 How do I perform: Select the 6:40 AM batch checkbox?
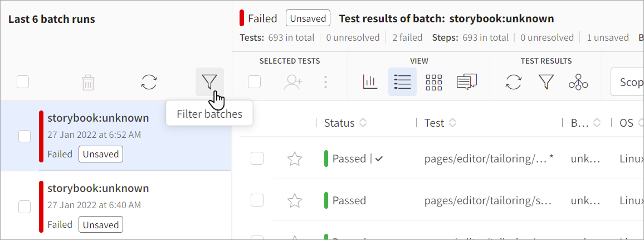25,207
